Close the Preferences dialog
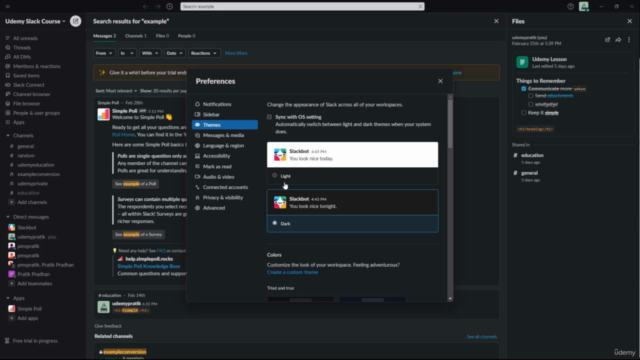 (440, 81)
